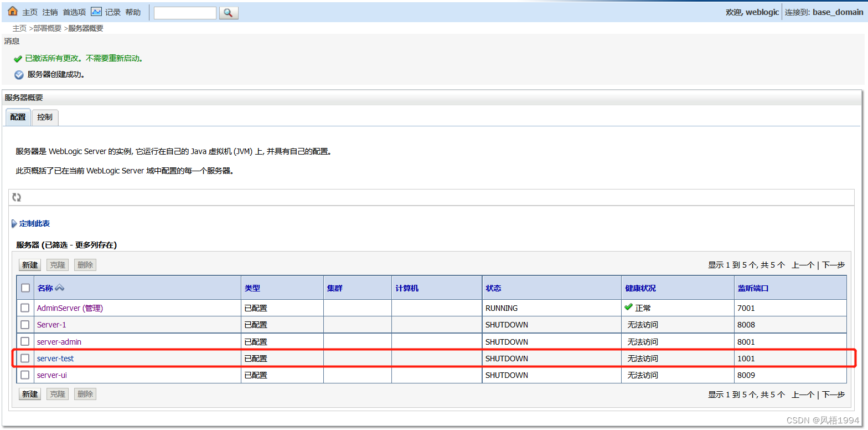The image size is (868, 430).
Task: Open the server-test link
Action: click(x=55, y=359)
